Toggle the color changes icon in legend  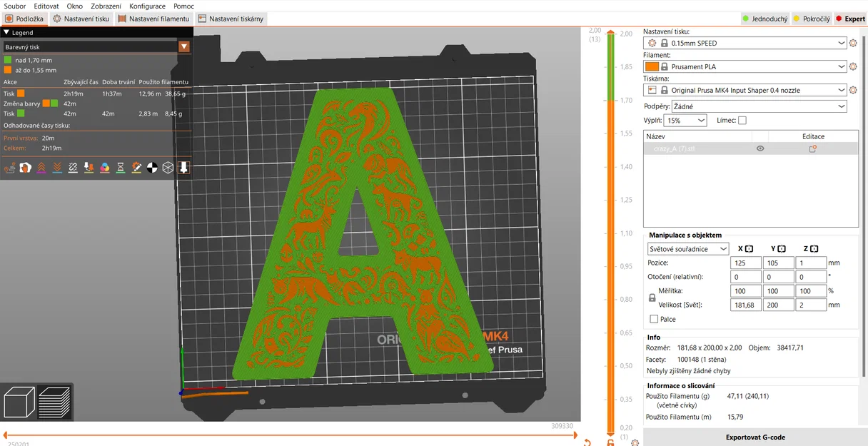click(x=104, y=168)
